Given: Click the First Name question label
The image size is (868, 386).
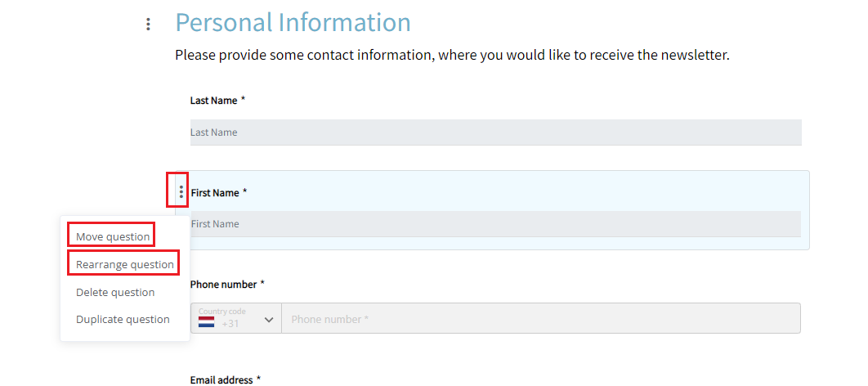Looking at the screenshot, I should [x=215, y=193].
